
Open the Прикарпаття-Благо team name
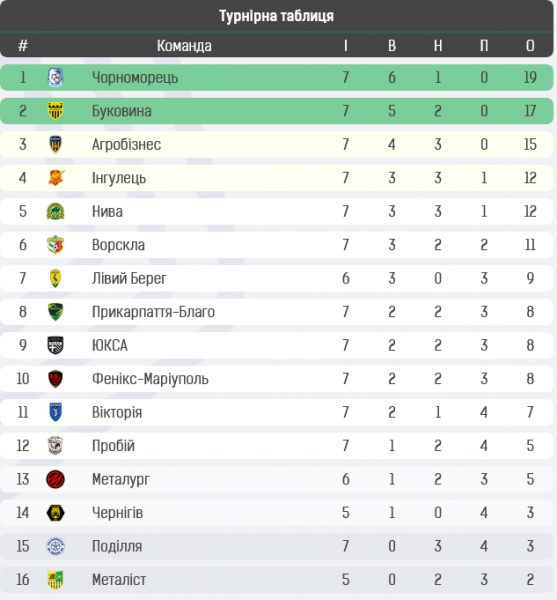click(153, 312)
